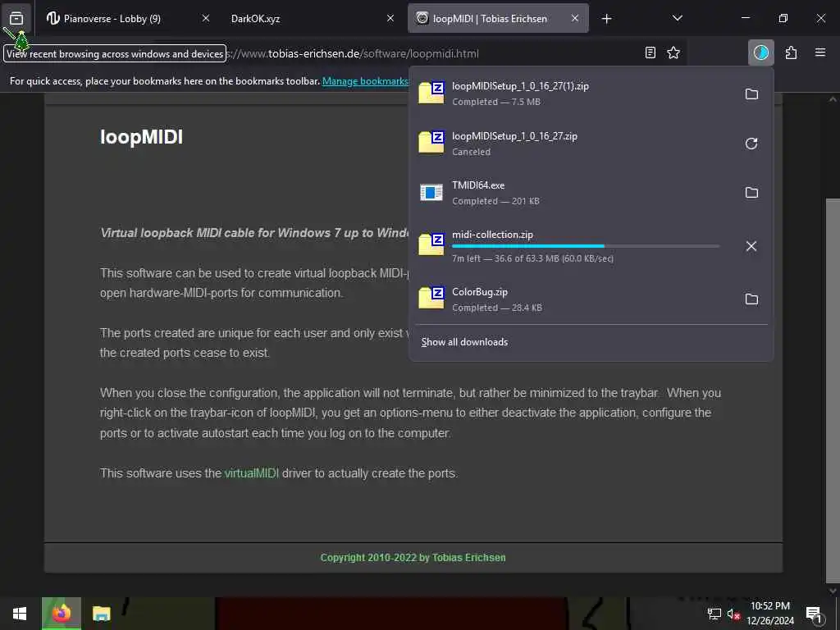Close the loopMIDI tab

[x=575, y=18]
